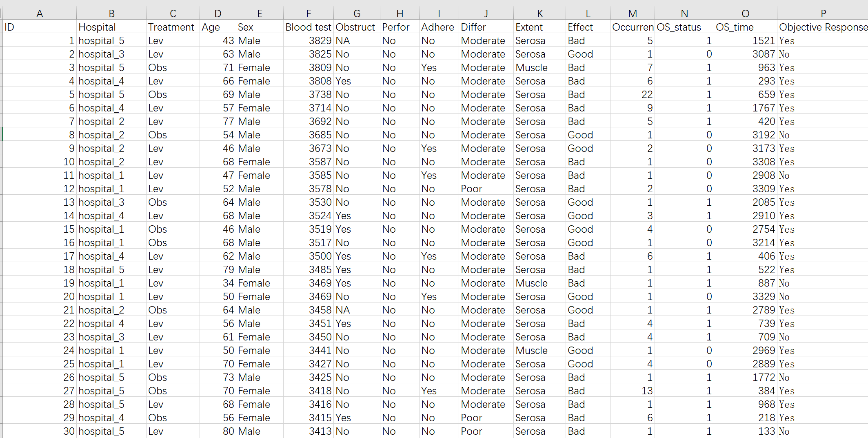Click the 'ID' header cell
This screenshot has width=868, height=438.
(40, 27)
